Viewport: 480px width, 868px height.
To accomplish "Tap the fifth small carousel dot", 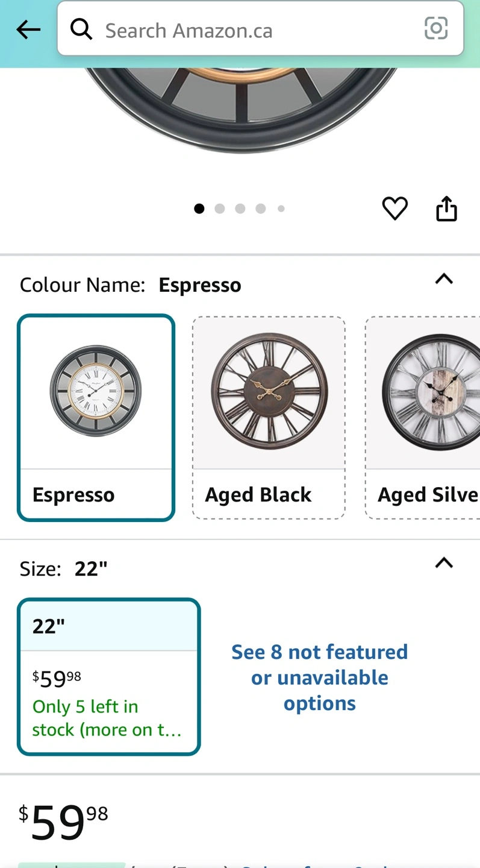I will 281,209.
